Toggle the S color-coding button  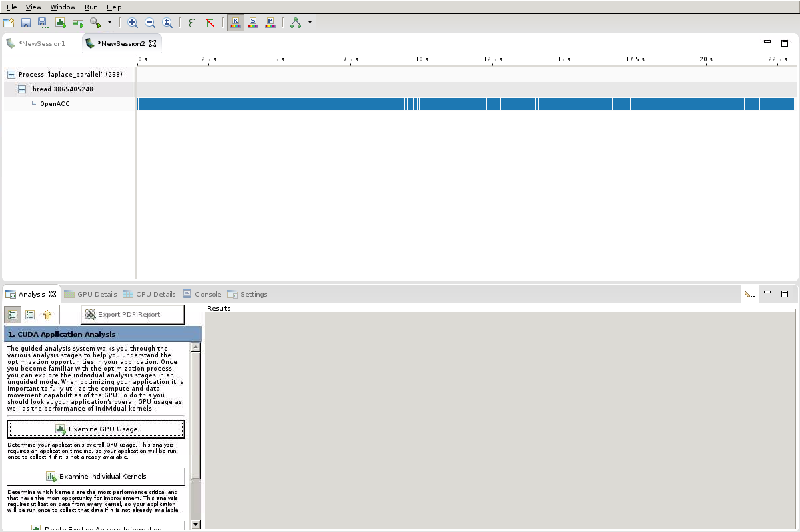pyautogui.click(x=252, y=23)
